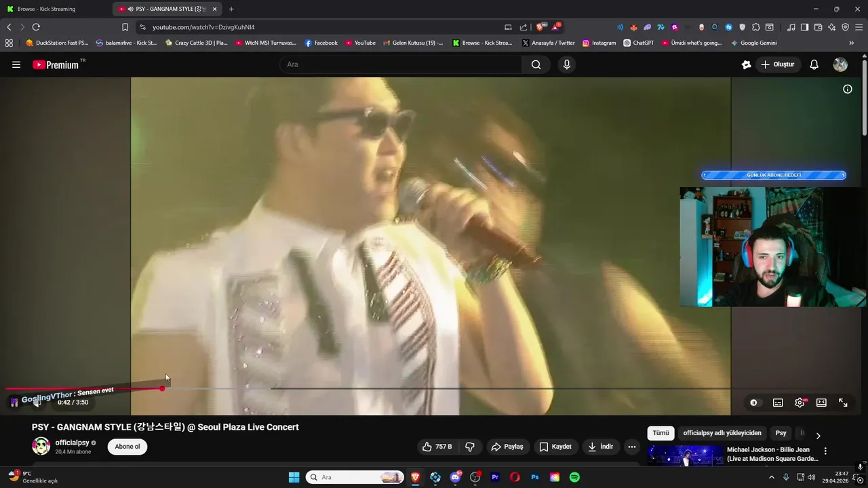The image size is (868, 488).
Task: Open Brave Rewards triangle icon
Action: click(x=556, y=27)
